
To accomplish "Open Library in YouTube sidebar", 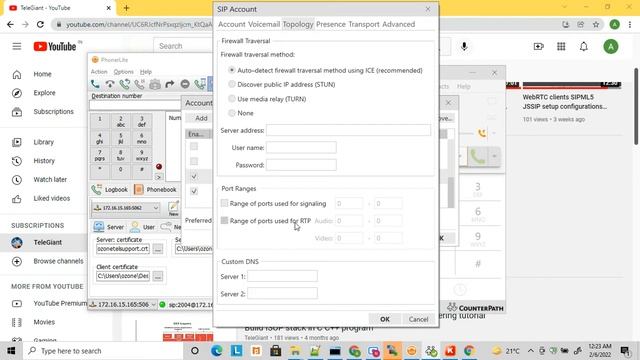I will 43,142.
